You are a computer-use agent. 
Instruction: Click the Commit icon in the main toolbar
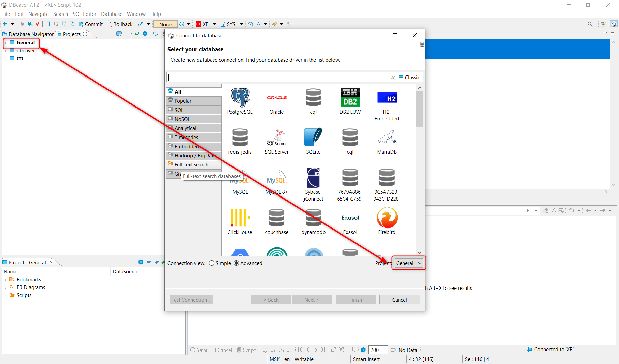[81, 24]
